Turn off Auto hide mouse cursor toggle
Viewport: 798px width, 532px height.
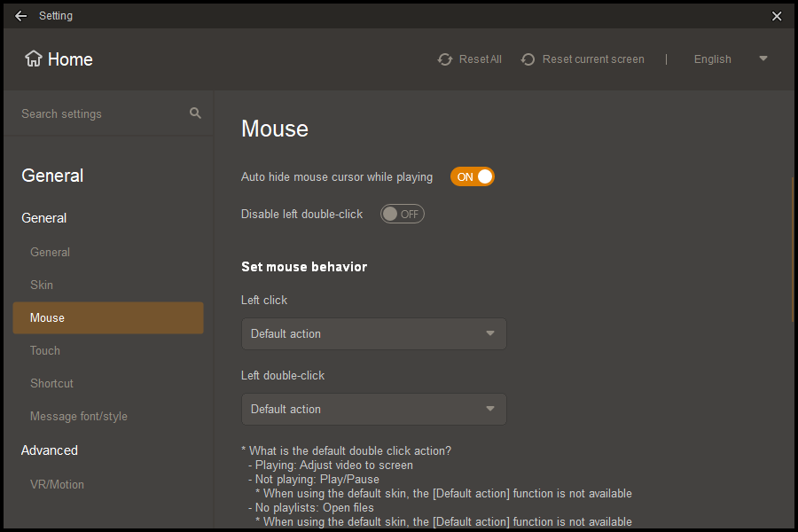[473, 176]
